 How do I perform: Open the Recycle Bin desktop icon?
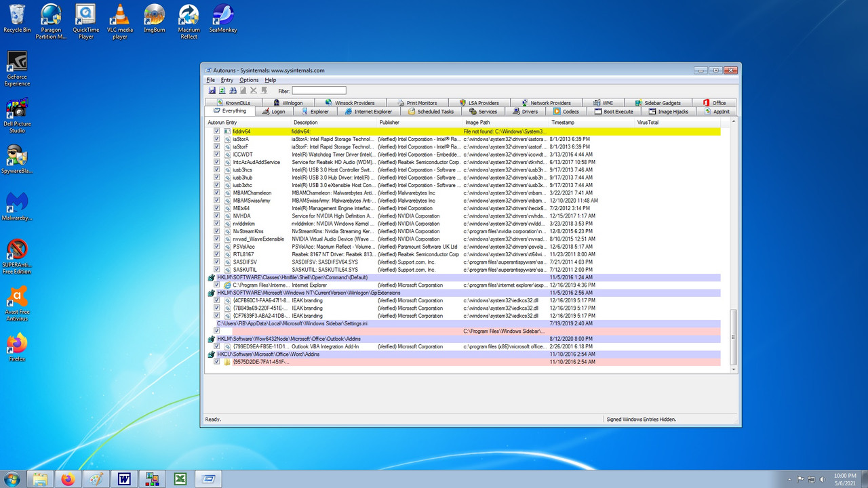click(x=17, y=18)
